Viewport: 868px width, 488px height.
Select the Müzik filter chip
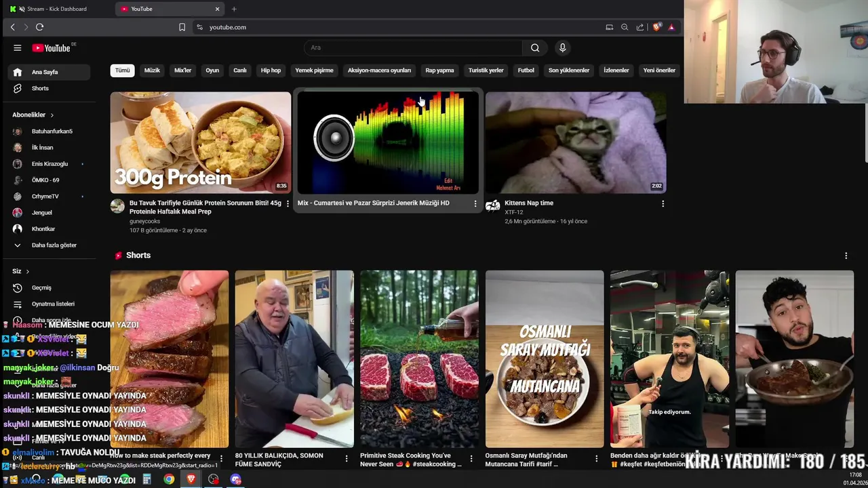(x=152, y=70)
